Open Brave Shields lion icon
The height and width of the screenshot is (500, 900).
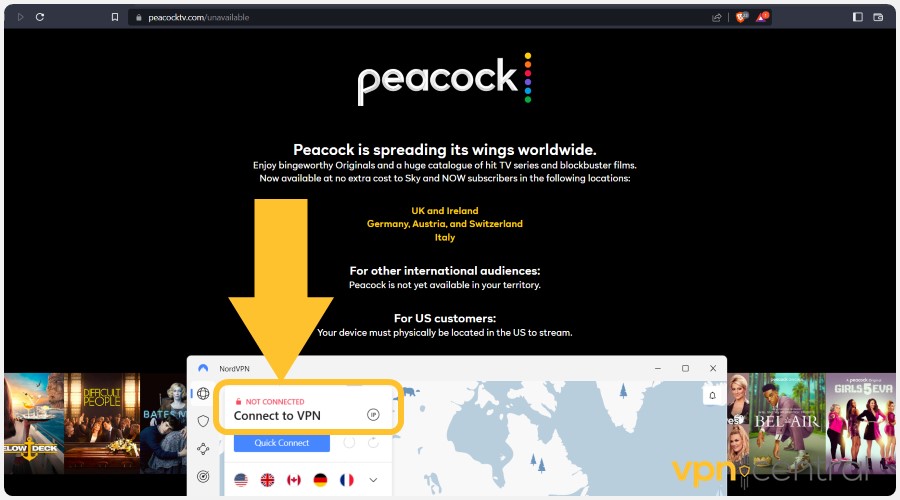coord(741,17)
